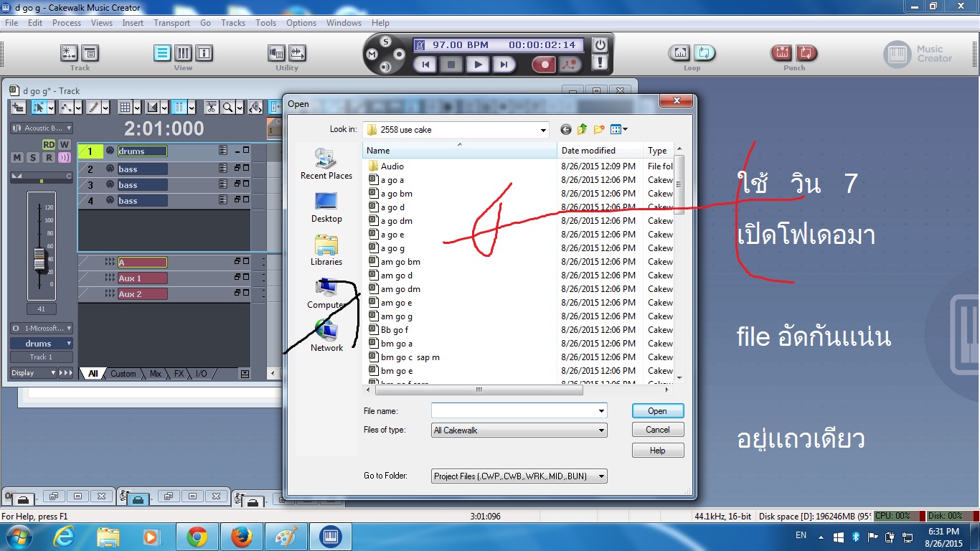Expand the Look in folder dropdown
980x551 pixels.
point(543,130)
